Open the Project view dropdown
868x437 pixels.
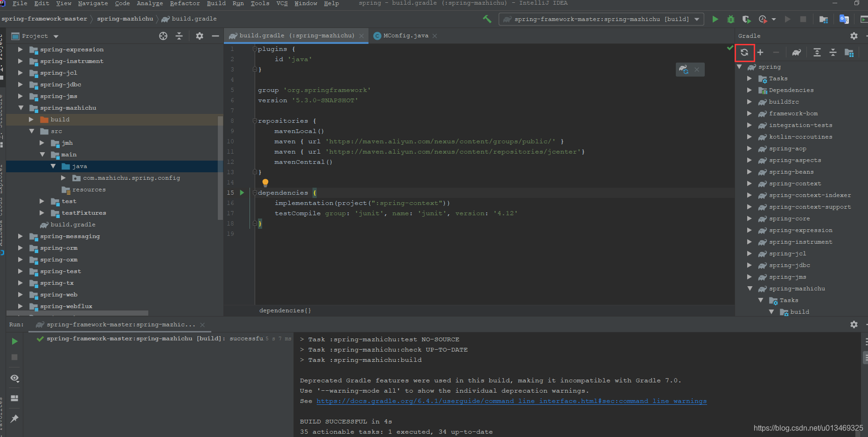(x=56, y=36)
